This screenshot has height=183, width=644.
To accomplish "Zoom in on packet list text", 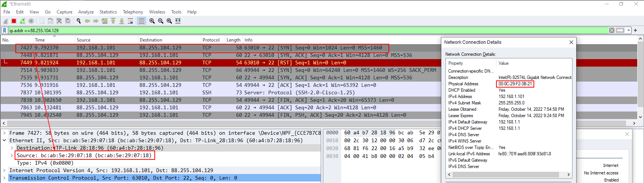I will pos(152,21).
